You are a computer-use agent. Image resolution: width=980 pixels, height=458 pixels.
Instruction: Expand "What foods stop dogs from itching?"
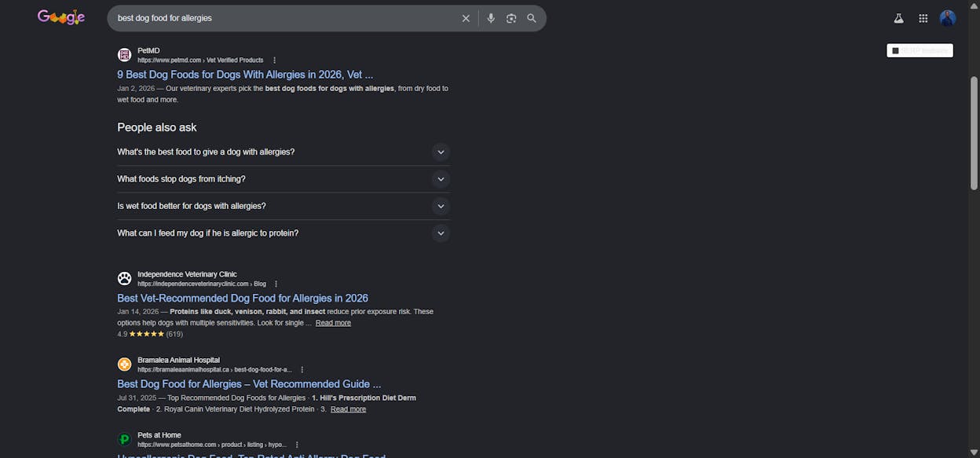283,179
